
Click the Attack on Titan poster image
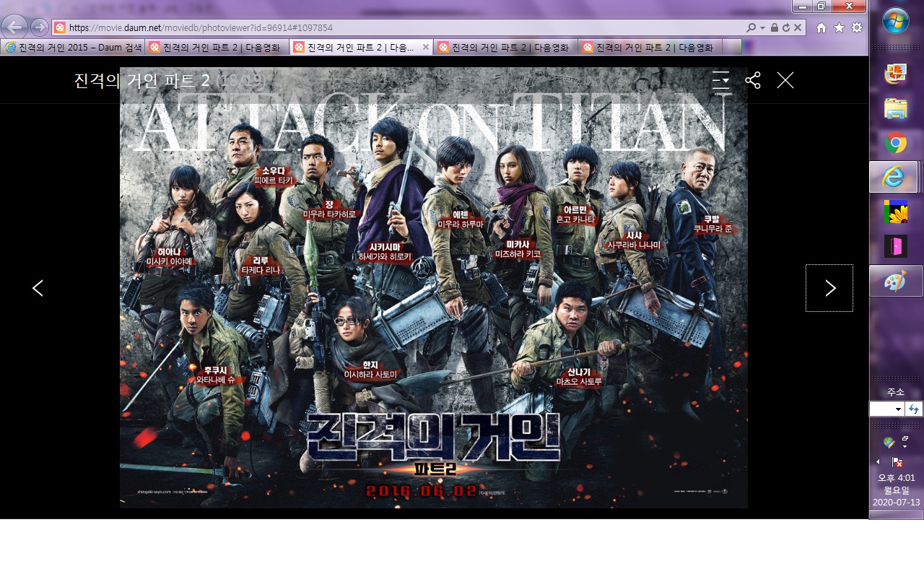point(434,288)
